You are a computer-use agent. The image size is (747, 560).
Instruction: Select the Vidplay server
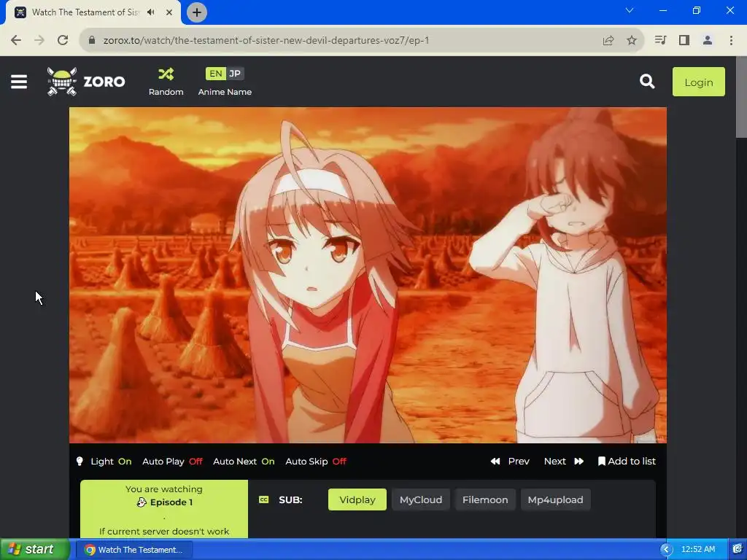357,500
